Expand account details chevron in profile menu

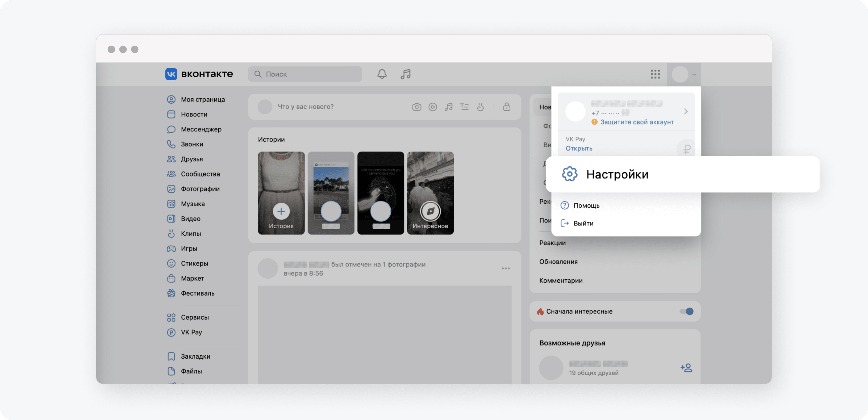[x=685, y=111]
